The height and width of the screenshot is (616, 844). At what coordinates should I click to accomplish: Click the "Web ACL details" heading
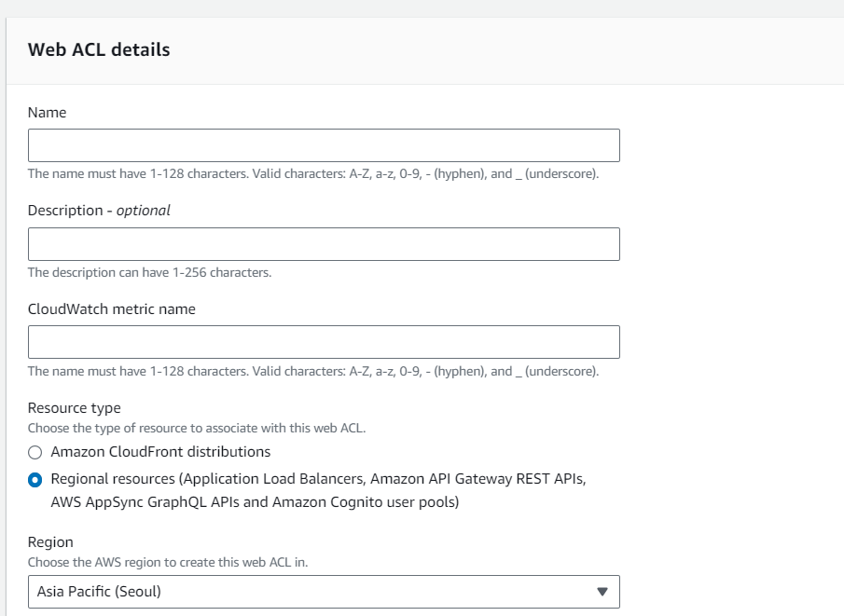99,50
